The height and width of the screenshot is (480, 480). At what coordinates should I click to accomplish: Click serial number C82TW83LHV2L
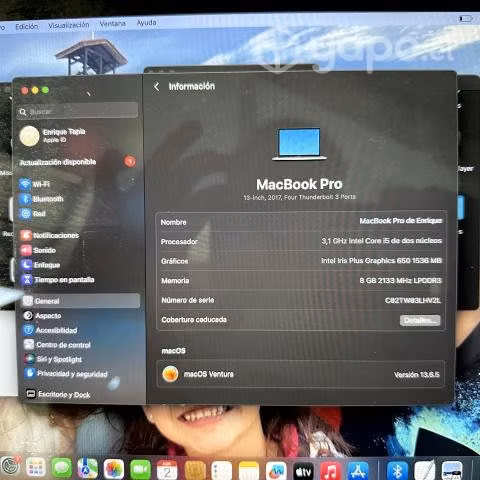pyautogui.click(x=413, y=300)
